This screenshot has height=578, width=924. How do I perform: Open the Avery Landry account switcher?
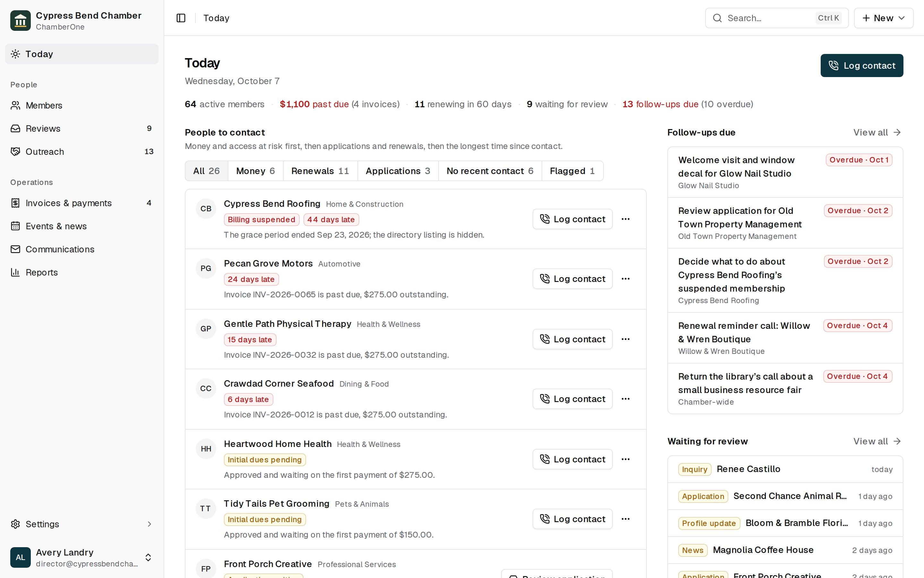82,557
